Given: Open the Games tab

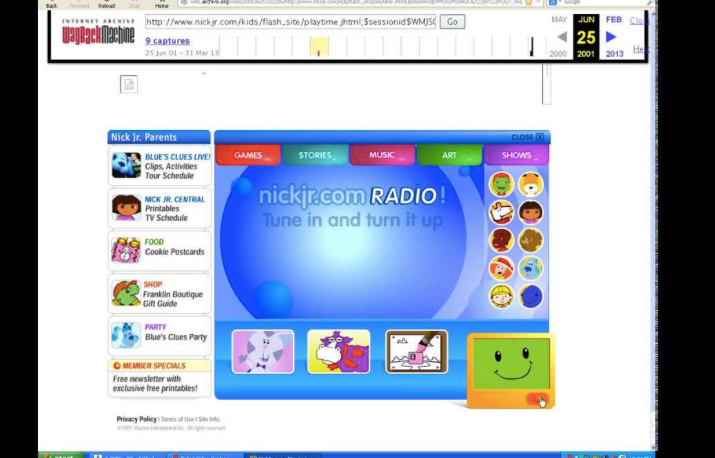Looking at the screenshot, I should point(248,155).
